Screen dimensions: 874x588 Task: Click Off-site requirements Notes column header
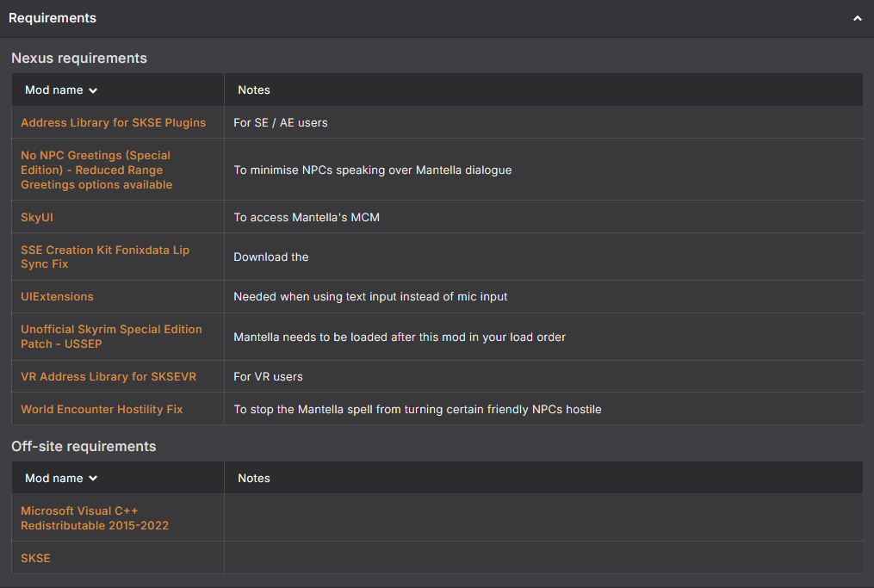click(254, 478)
